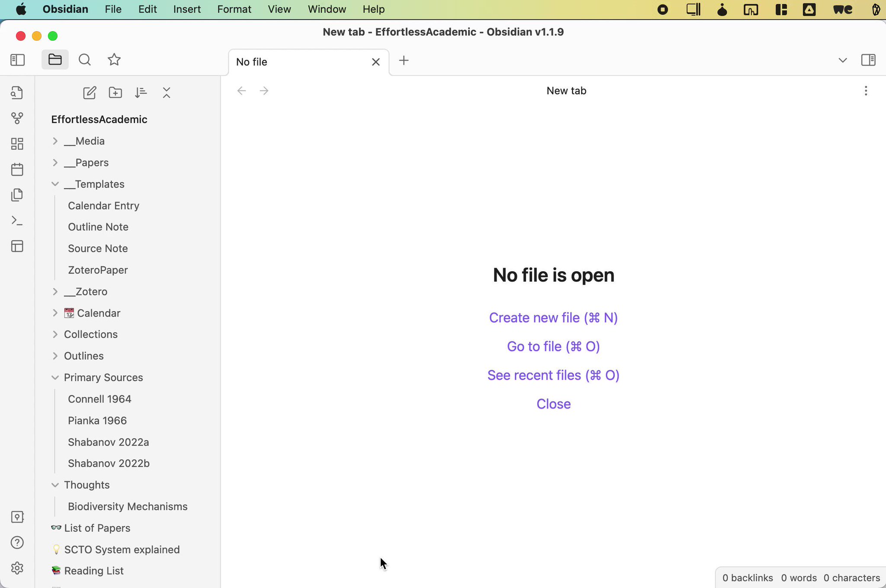Open settings gear in ribbon
Viewport: 886px width, 588px height.
click(17, 568)
